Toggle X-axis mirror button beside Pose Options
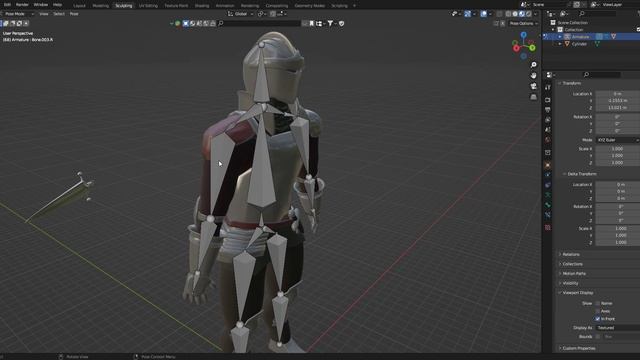This screenshot has width=640, height=360. (502, 24)
